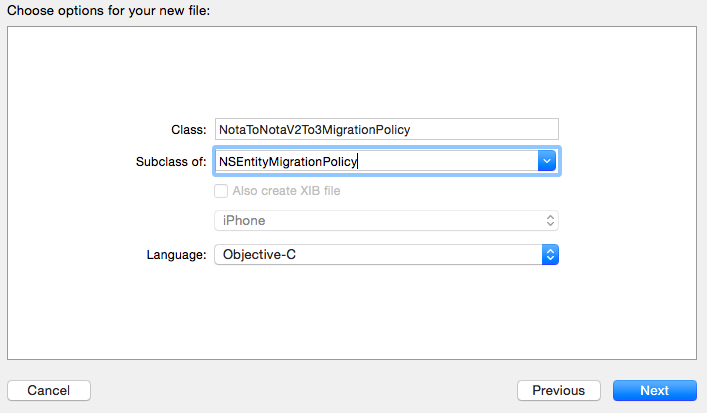707x413 pixels.
Task: Proceed with the blue Next button
Action: pos(654,390)
